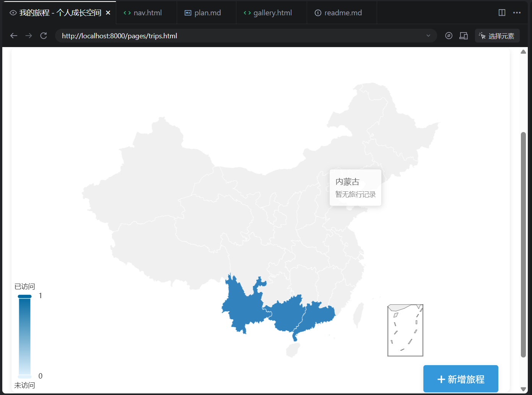The height and width of the screenshot is (395, 532).
Task: Click the scroll down arrow
Action: click(x=523, y=389)
